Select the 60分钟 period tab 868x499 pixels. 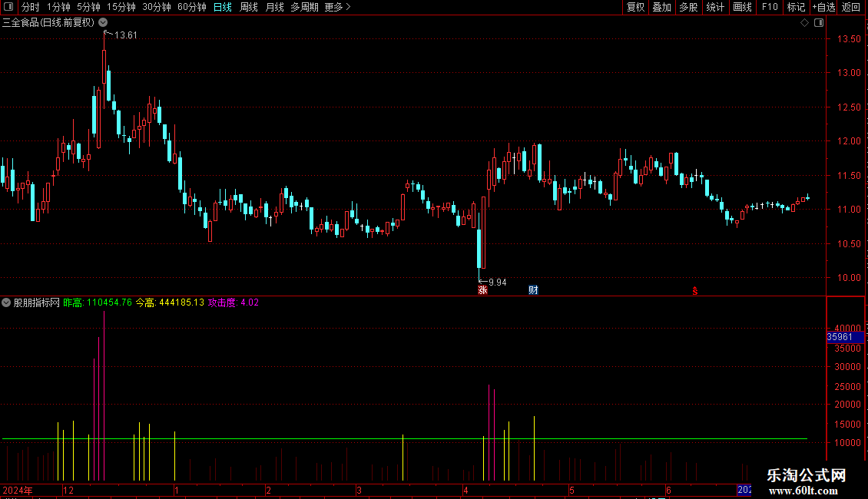coord(191,7)
